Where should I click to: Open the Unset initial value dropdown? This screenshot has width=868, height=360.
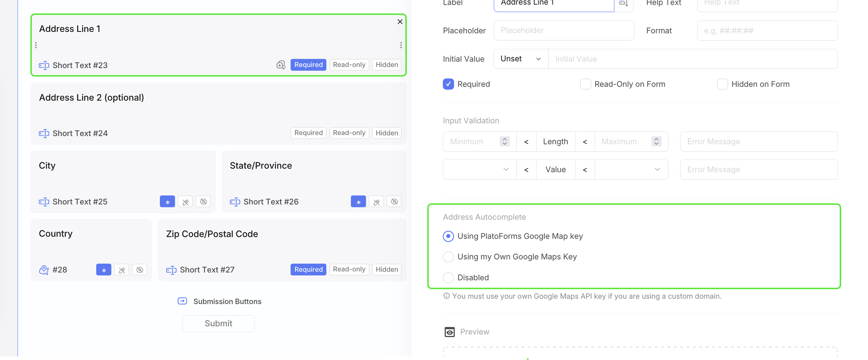pyautogui.click(x=521, y=59)
